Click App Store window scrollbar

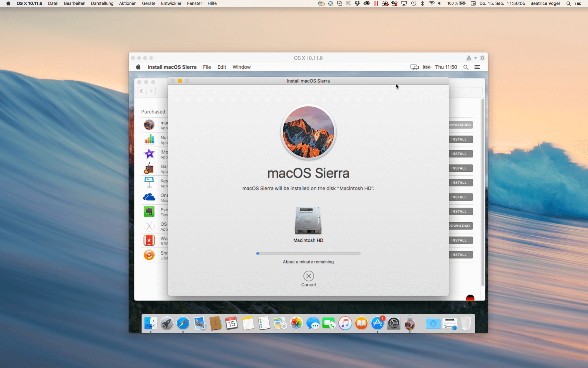click(483, 192)
